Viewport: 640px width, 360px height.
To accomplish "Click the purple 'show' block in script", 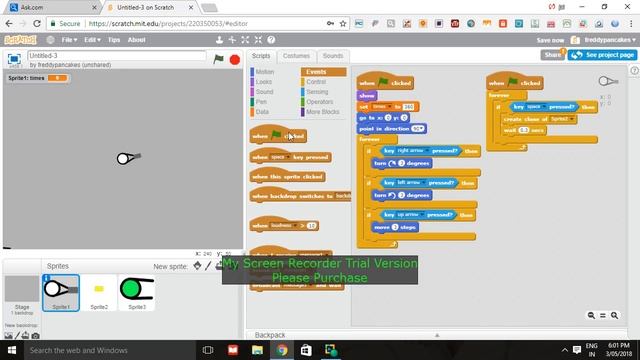I will pyautogui.click(x=367, y=96).
